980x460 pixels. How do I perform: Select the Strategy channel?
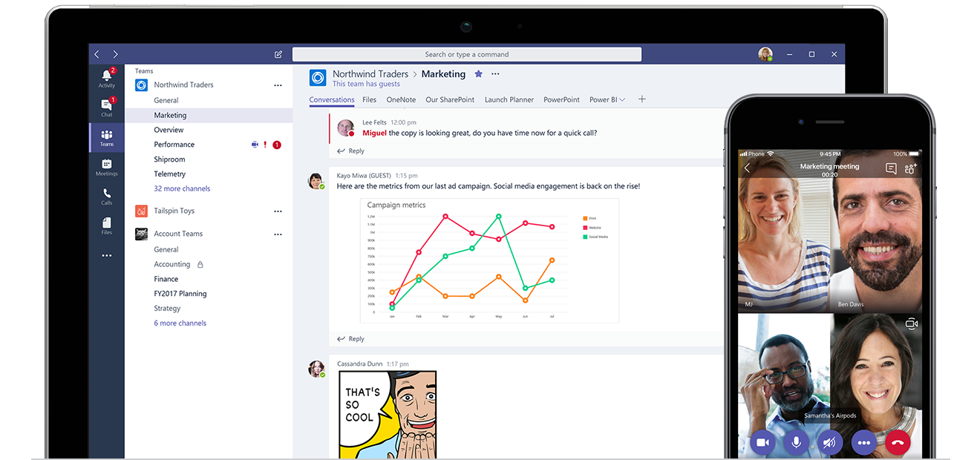167,308
